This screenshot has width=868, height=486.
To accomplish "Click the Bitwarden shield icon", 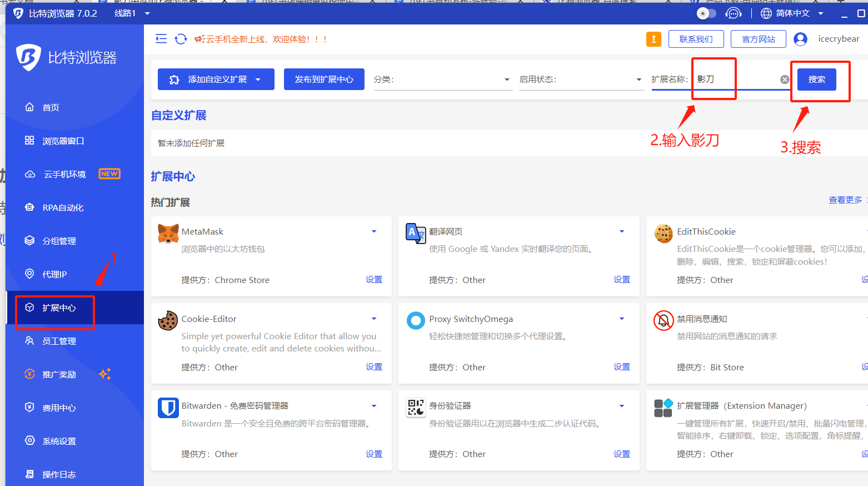I will click(168, 408).
